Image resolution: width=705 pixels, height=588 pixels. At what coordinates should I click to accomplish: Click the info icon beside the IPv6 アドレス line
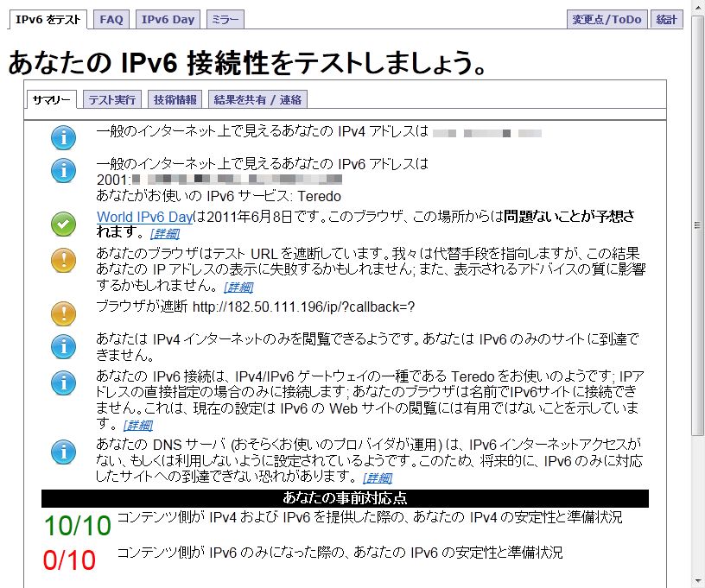[63, 170]
